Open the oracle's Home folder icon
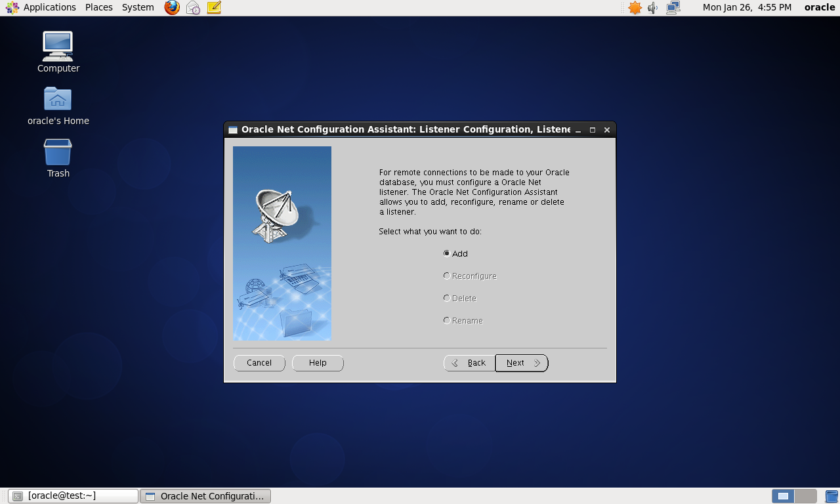The height and width of the screenshot is (504, 840). point(58,106)
